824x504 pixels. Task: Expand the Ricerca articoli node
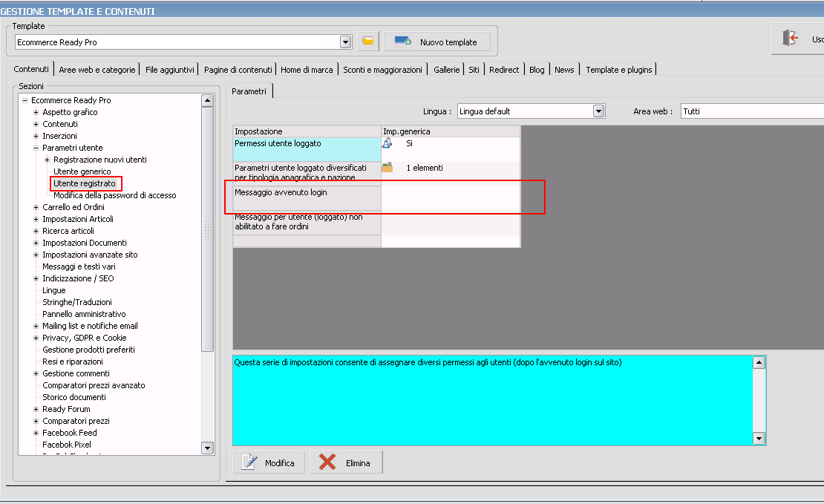click(x=36, y=232)
